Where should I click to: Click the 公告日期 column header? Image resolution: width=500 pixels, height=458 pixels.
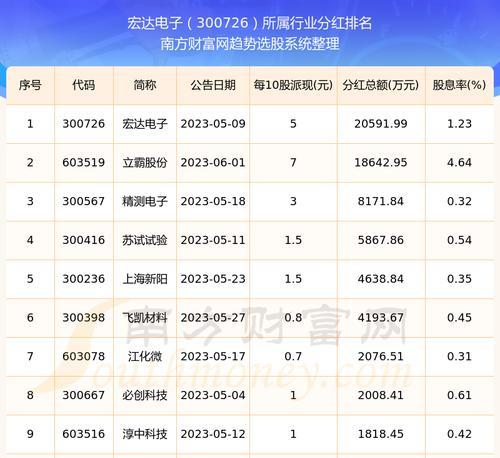213,85
